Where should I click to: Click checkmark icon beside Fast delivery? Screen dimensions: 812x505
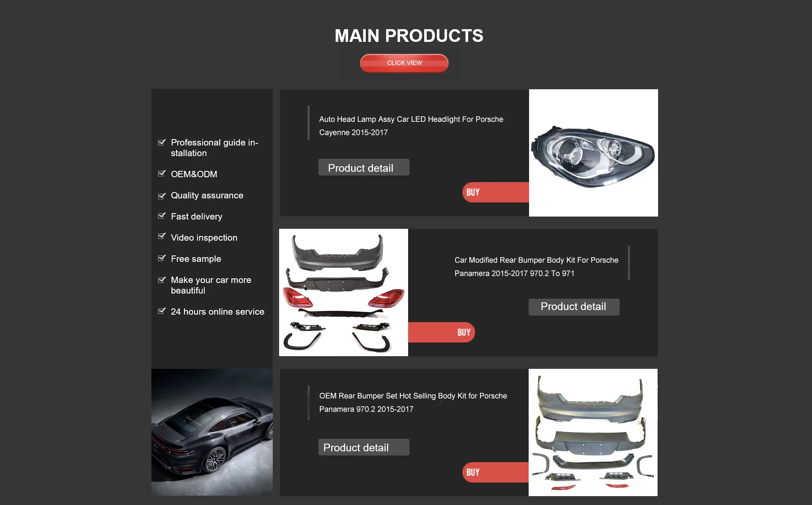coord(162,216)
